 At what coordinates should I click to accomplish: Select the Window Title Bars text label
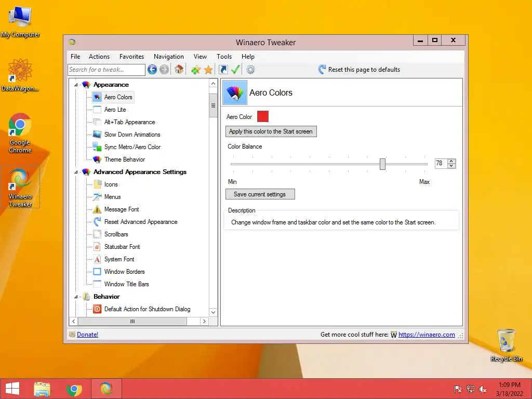(x=127, y=284)
